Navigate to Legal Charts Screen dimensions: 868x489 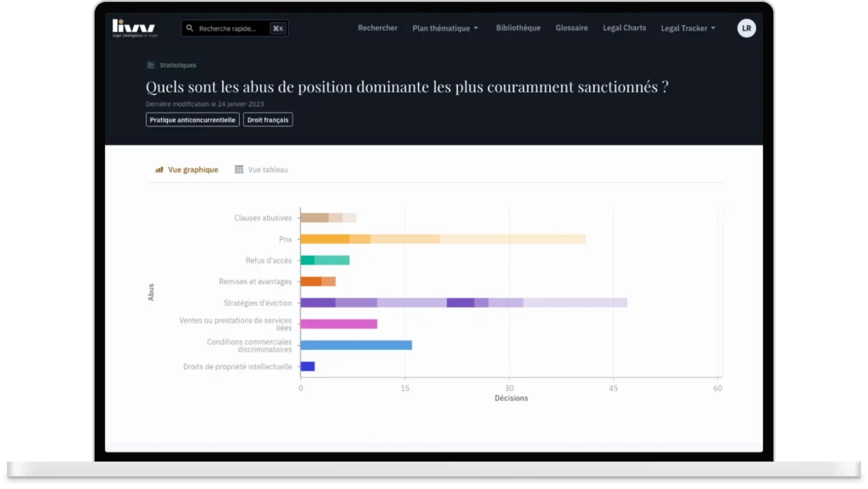(x=624, y=28)
